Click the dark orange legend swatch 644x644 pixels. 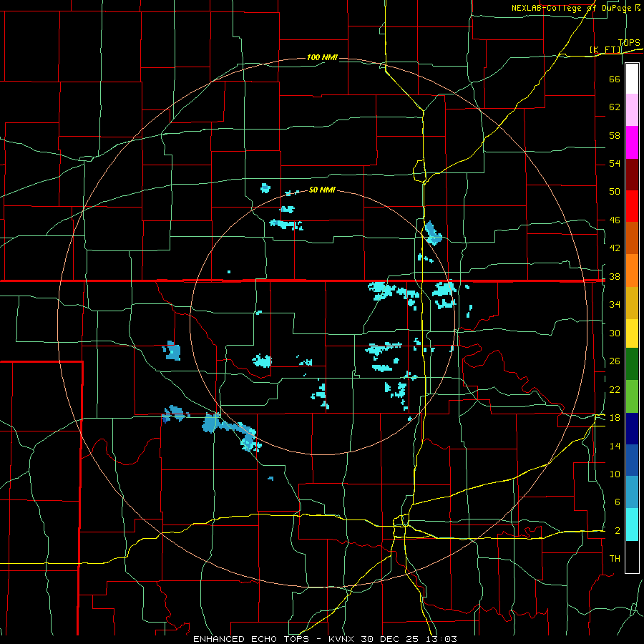coord(632,238)
